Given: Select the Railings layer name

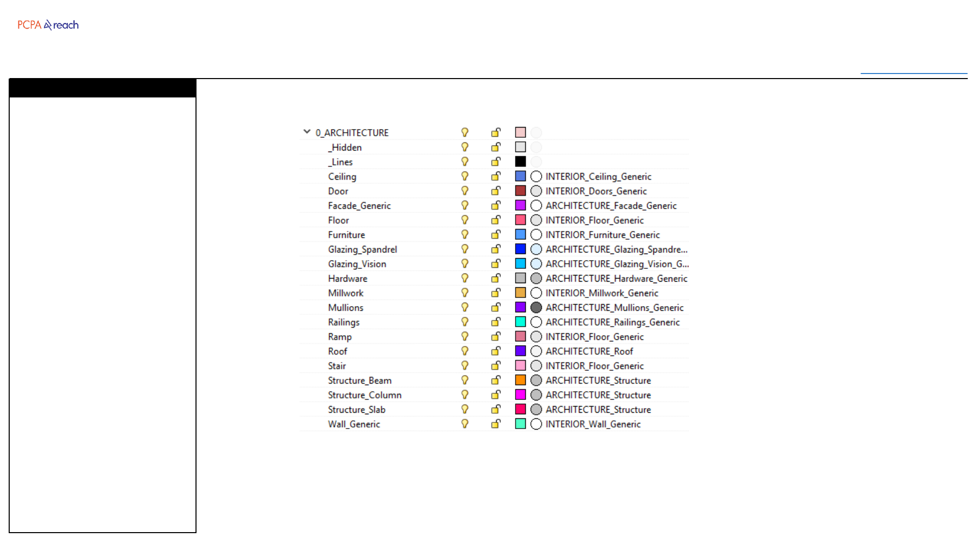Looking at the screenshot, I should pos(344,322).
